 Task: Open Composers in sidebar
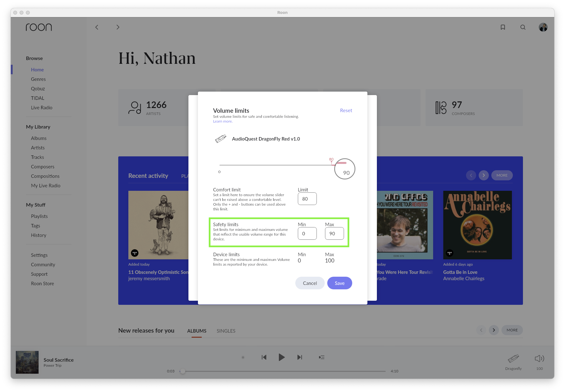pyautogui.click(x=43, y=167)
